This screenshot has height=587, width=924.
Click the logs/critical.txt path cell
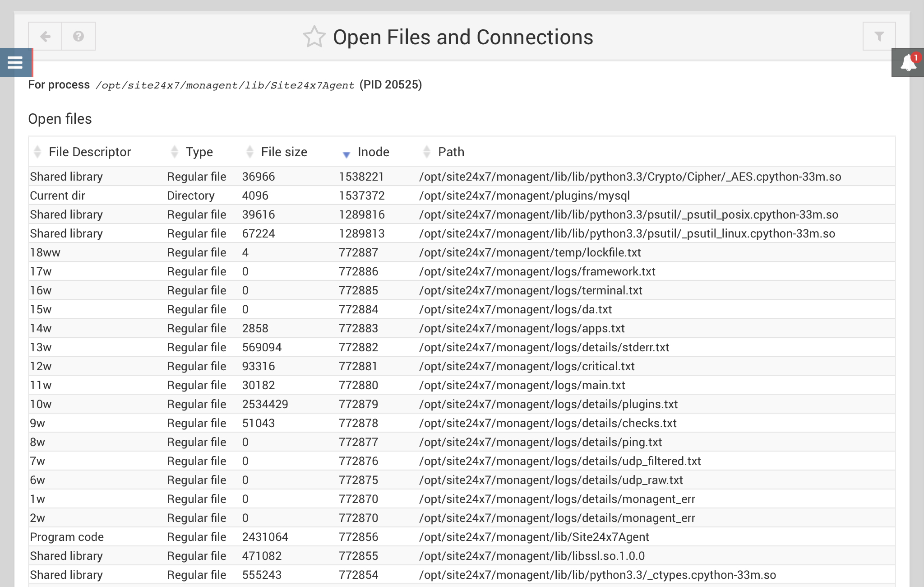tap(527, 366)
